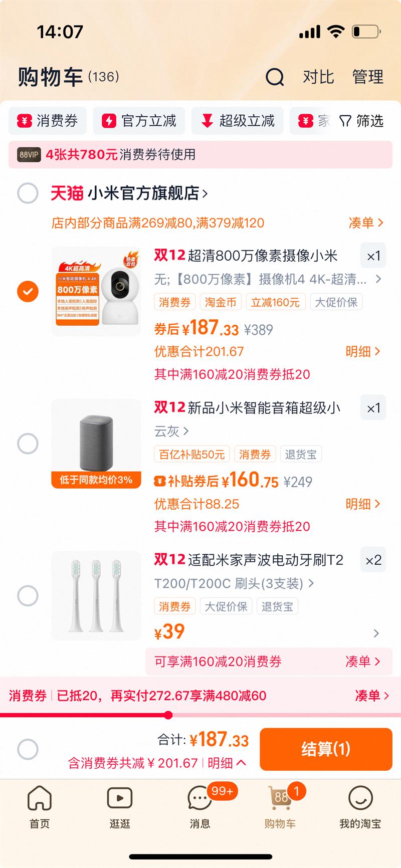Toggle select-all circle beside 合计

point(28,749)
